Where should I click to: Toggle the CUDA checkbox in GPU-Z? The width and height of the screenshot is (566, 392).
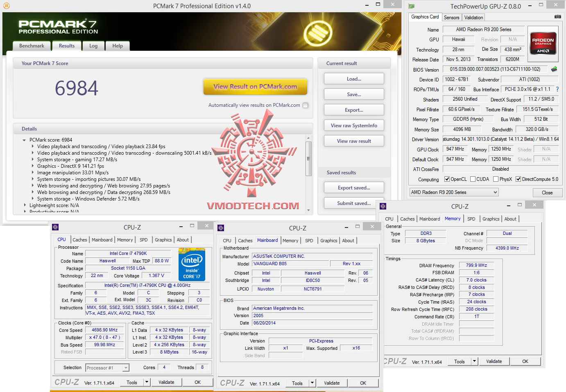click(x=473, y=179)
